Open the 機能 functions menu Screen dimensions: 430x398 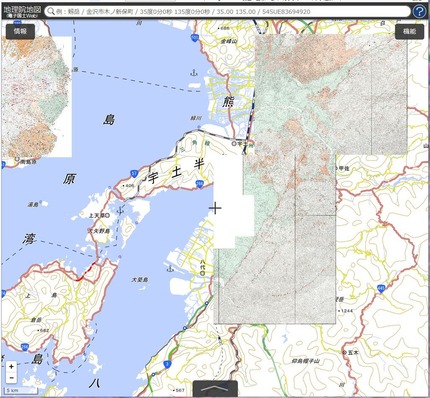[409, 32]
